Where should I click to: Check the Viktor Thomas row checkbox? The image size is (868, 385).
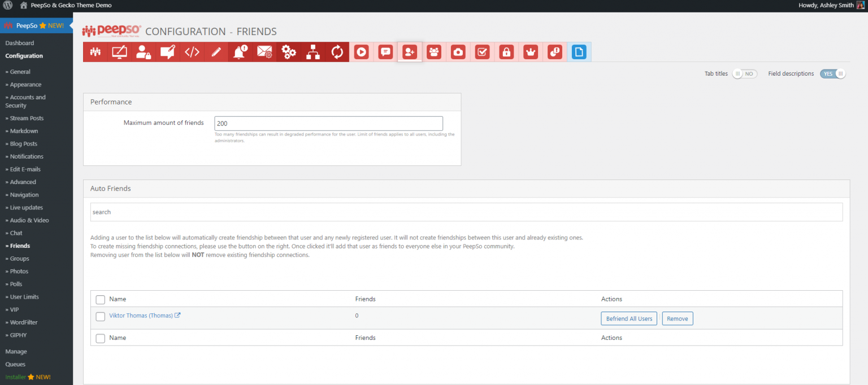coord(101,317)
